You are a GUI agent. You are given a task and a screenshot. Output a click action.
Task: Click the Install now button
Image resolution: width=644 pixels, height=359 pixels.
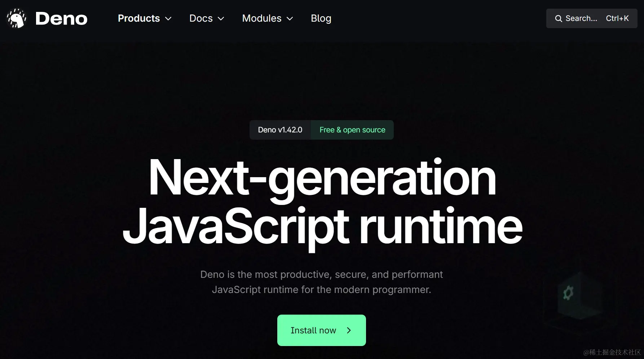tap(322, 330)
